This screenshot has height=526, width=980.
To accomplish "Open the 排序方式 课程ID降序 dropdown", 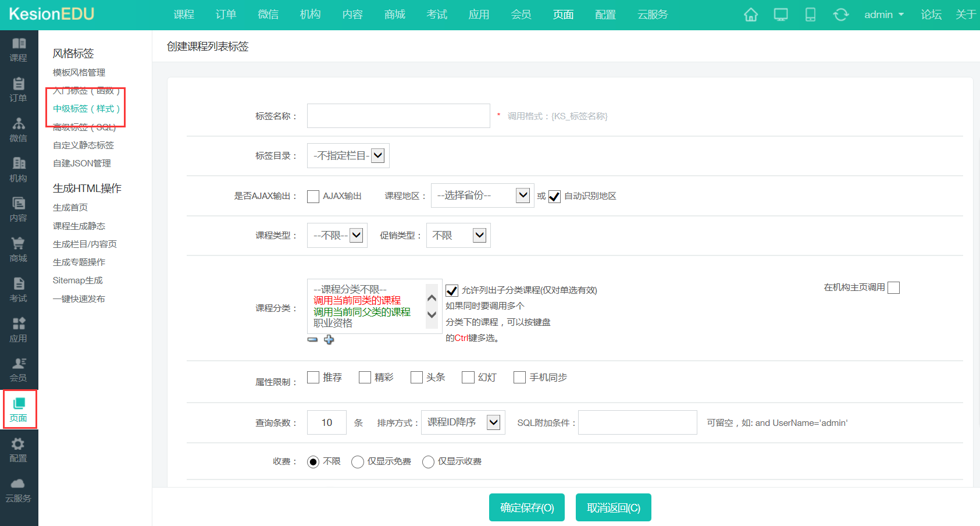I will [463, 422].
